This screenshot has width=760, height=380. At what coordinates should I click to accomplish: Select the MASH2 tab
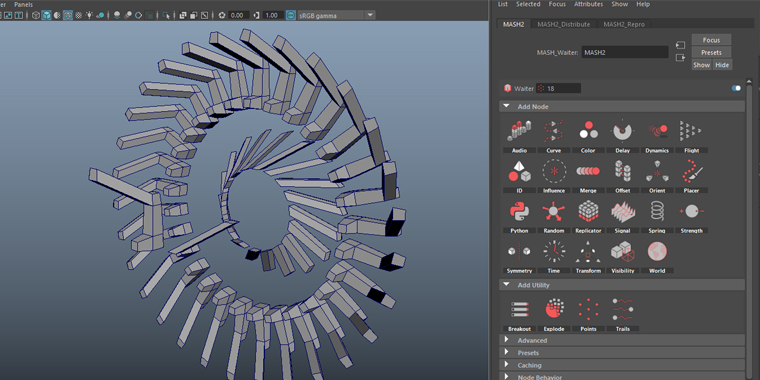(x=513, y=24)
